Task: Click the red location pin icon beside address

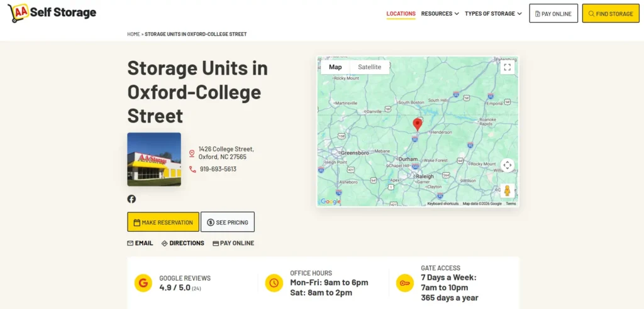Action: [192, 153]
